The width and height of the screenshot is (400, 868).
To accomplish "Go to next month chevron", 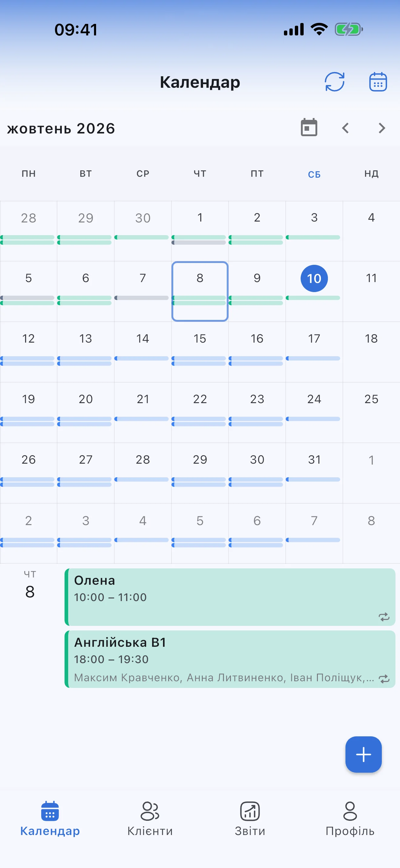I will [382, 128].
